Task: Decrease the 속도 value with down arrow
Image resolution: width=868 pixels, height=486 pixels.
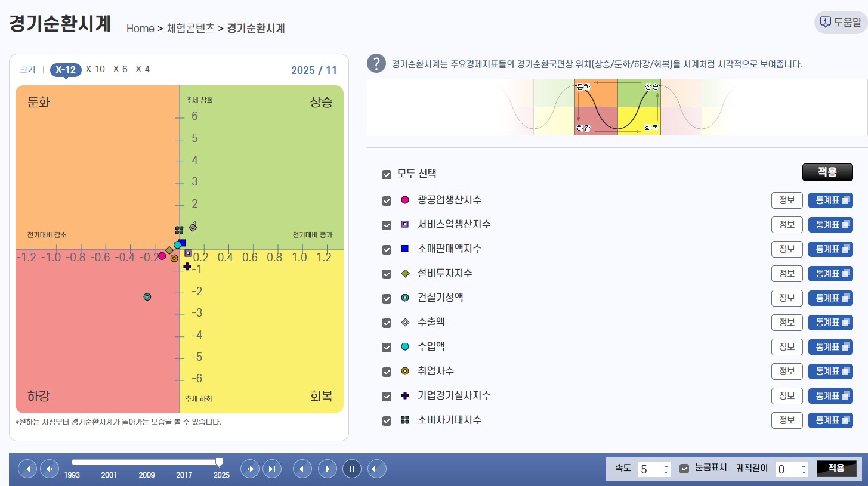Action: (x=666, y=473)
